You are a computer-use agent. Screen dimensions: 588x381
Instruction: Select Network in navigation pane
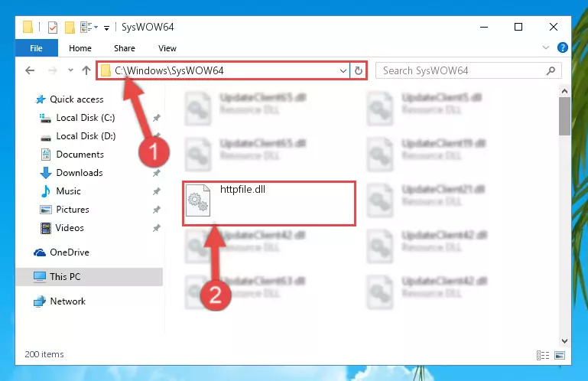click(67, 301)
